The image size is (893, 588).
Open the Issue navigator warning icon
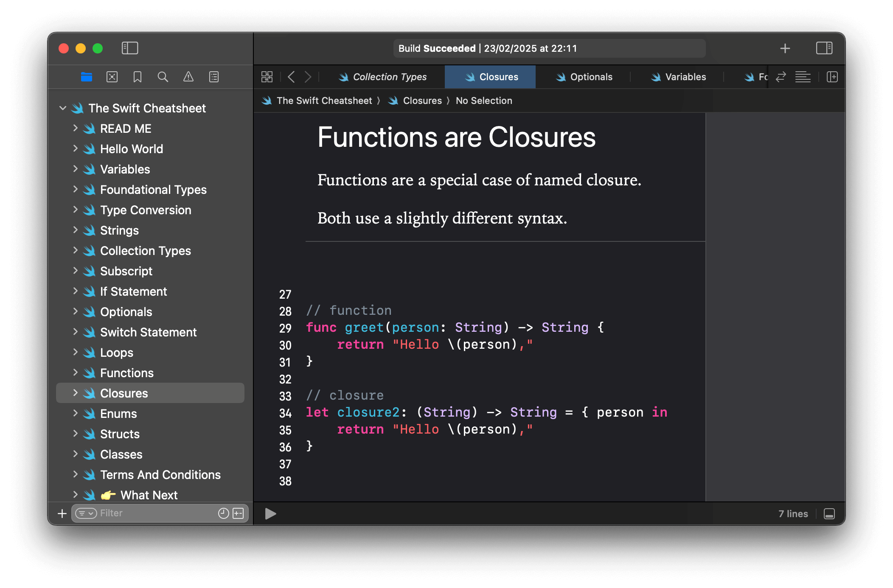pos(188,77)
